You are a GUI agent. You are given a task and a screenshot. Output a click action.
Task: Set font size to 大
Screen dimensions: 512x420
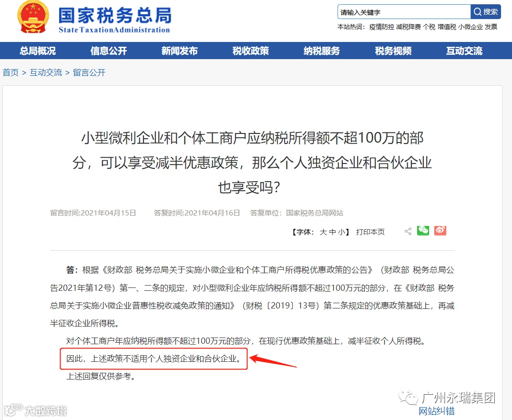click(x=323, y=232)
